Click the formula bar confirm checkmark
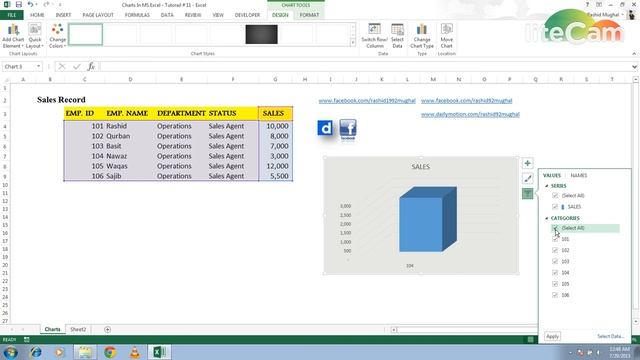 [x=76, y=66]
